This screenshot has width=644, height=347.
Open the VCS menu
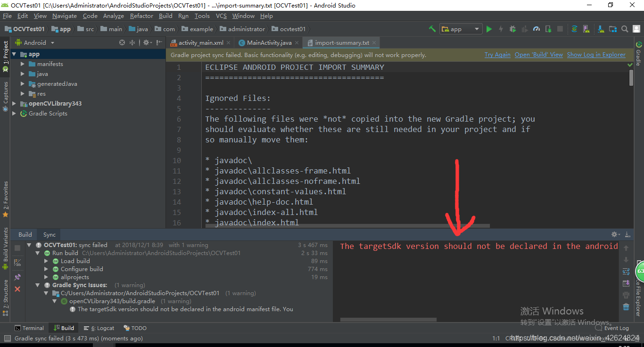(x=221, y=16)
